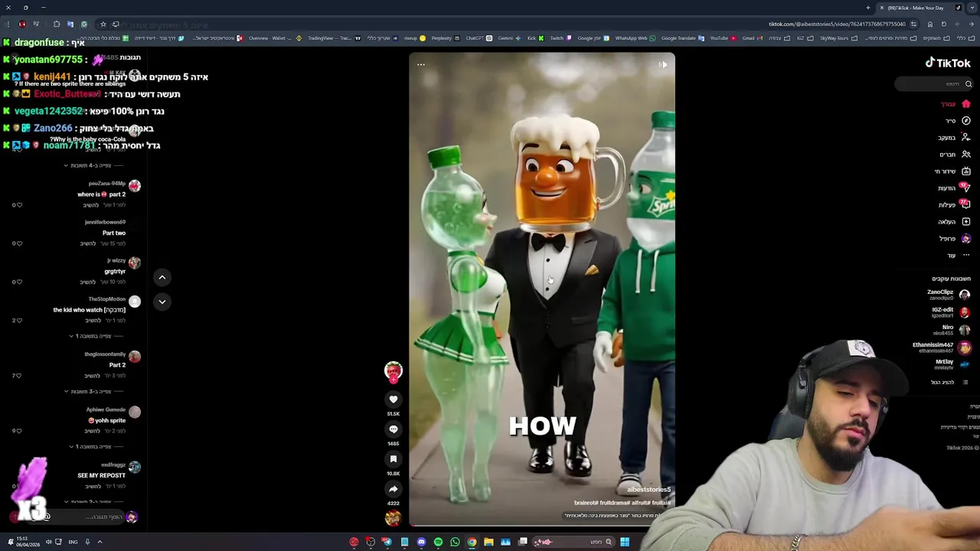Bookmark the video to favorites
This screenshot has height=551, width=980.
click(x=394, y=459)
